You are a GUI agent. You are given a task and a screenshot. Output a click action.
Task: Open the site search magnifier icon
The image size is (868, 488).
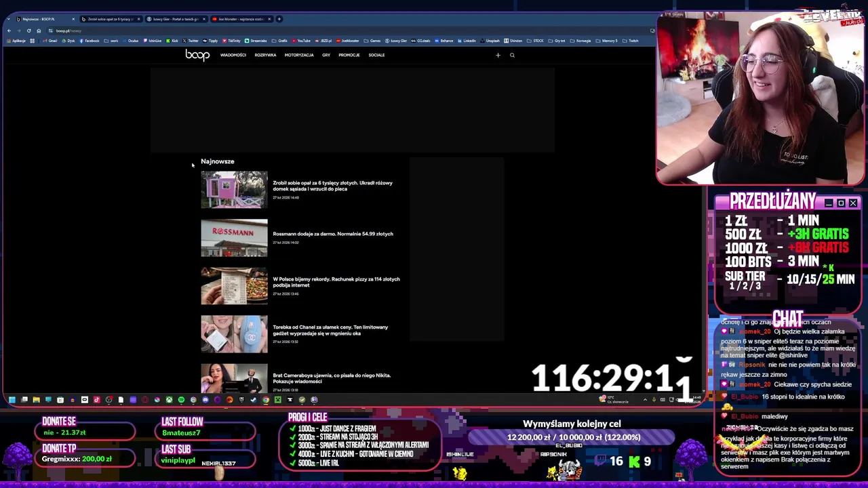[512, 55]
